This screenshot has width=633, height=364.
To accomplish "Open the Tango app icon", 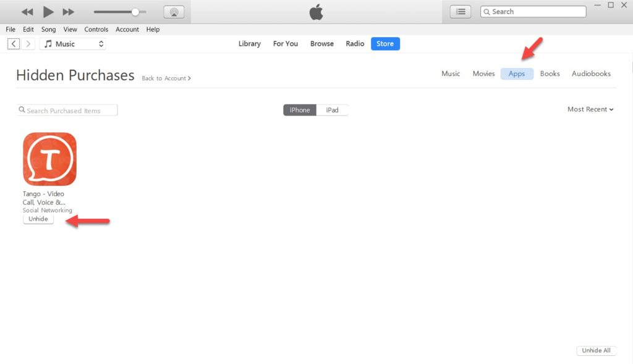I will pyautogui.click(x=49, y=159).
